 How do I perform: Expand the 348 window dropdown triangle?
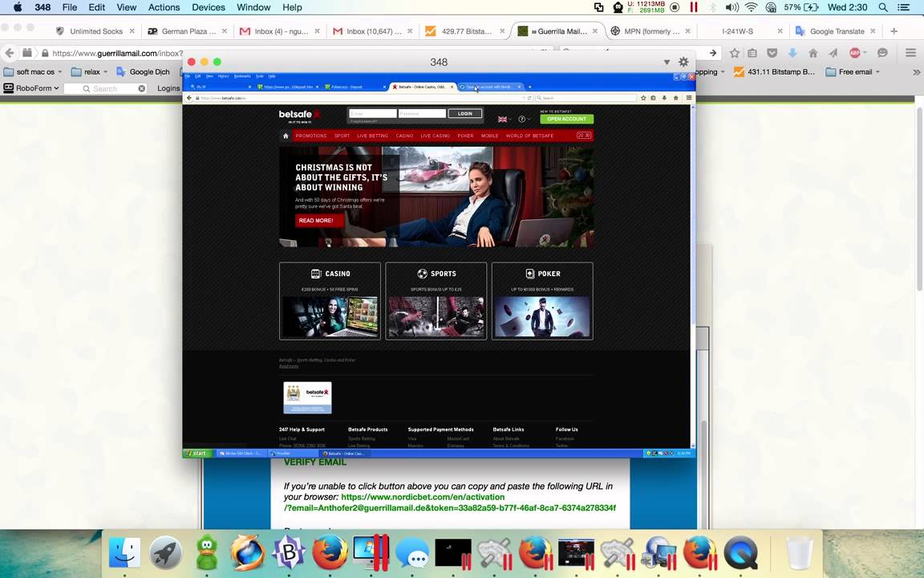[x=667, y=62]
